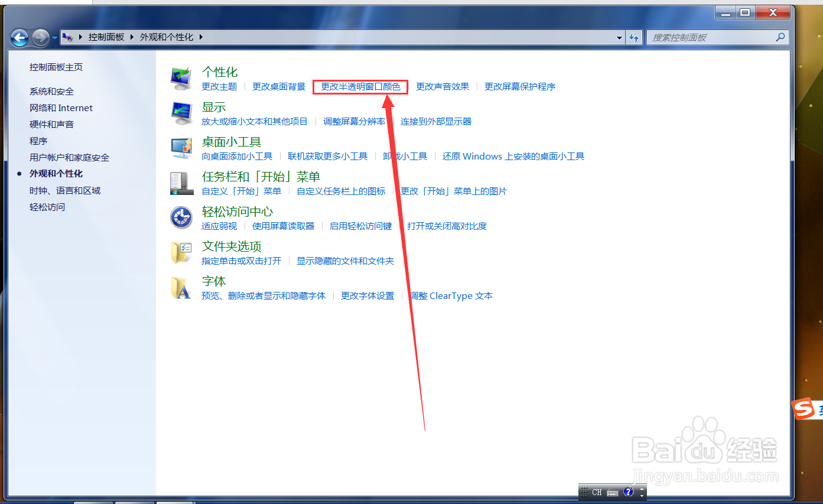
Task: Click the search magnifier icon
Action: (x=780, y=37)
